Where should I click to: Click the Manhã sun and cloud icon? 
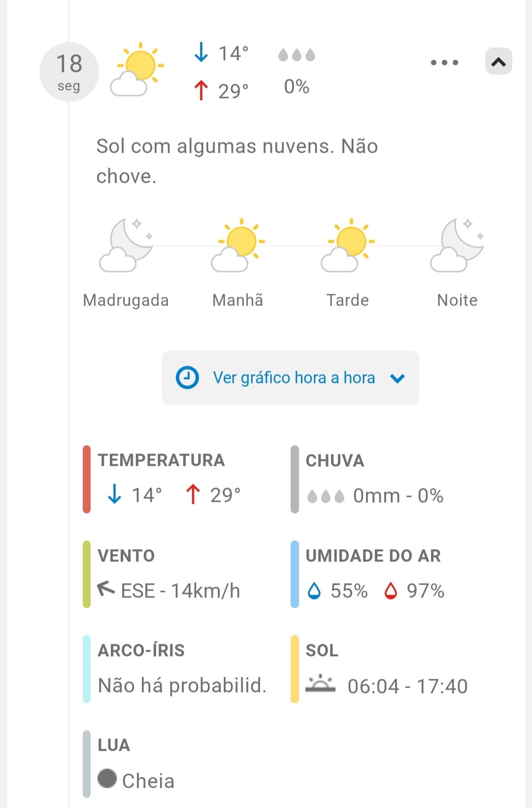coord(238,245)
